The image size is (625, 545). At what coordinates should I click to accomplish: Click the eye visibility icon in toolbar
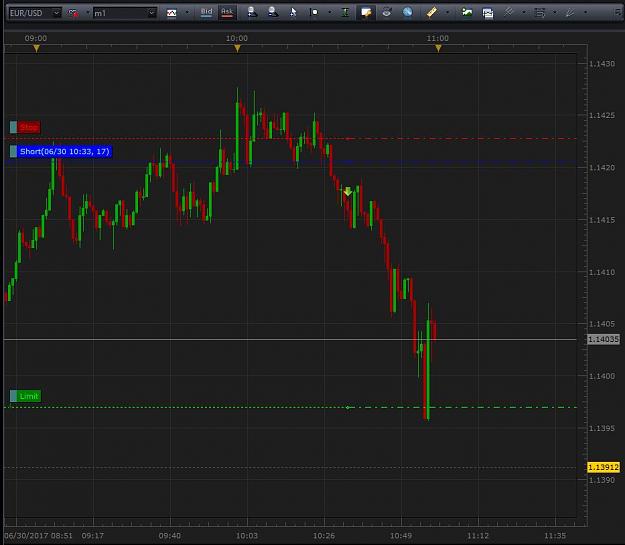point(386,12)
